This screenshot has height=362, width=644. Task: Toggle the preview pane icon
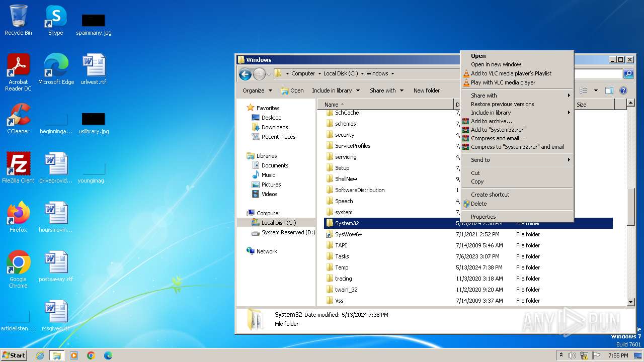[x=609, y=90]
